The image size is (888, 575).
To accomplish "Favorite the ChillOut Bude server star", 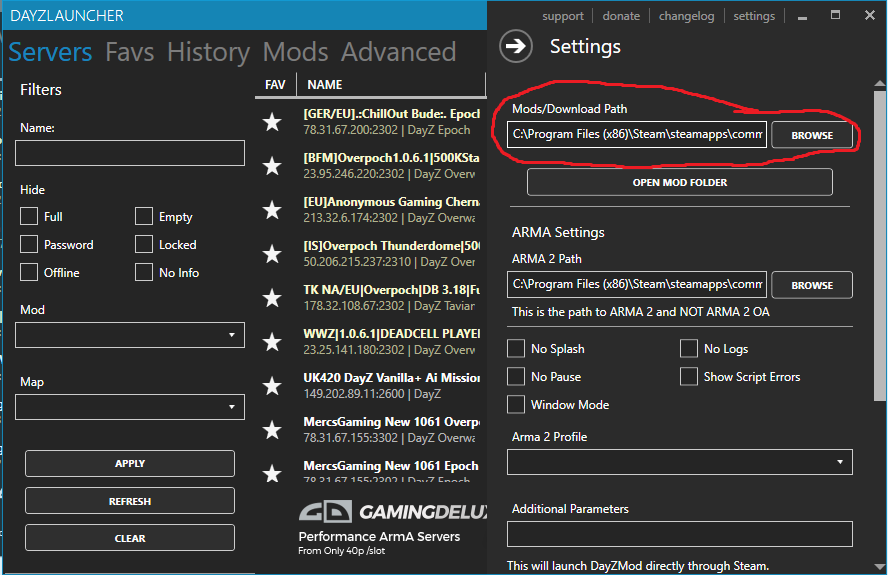I will click(x=272, y=122).
